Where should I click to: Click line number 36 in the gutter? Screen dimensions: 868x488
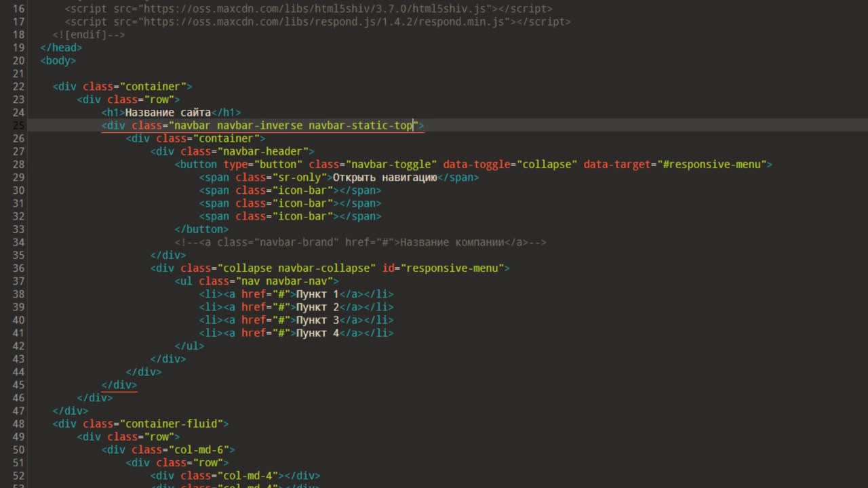coord(18,268)
